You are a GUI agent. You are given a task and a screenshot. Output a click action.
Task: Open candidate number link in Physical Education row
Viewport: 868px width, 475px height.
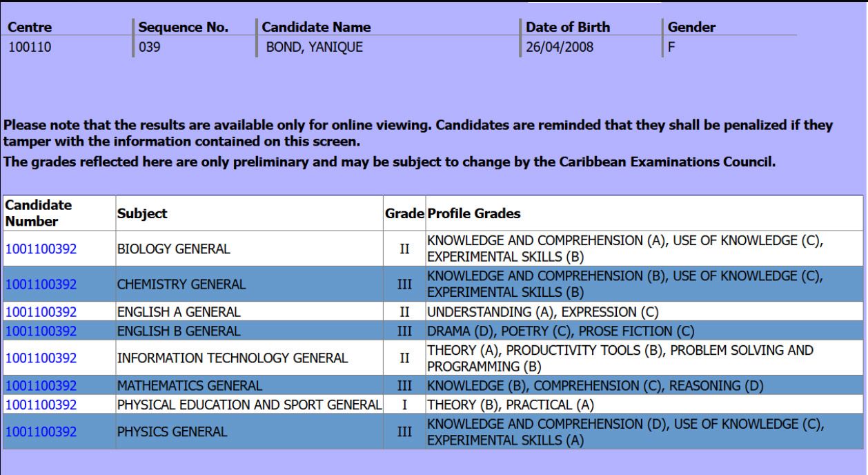click(x=41, y=405)
